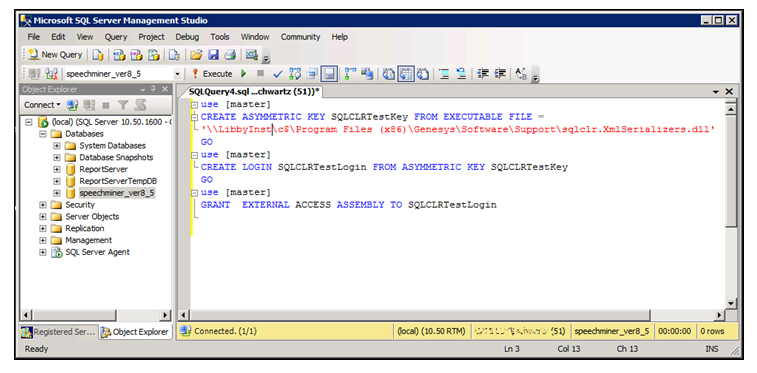Expand the Security folder
Viewport: 757px width, 373px height.
click(42, 205)
